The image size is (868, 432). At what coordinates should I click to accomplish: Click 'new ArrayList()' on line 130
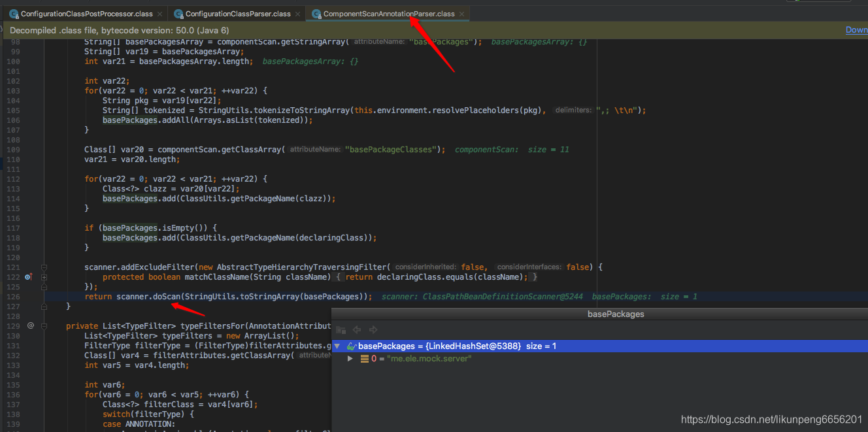(x=261, y=335)
